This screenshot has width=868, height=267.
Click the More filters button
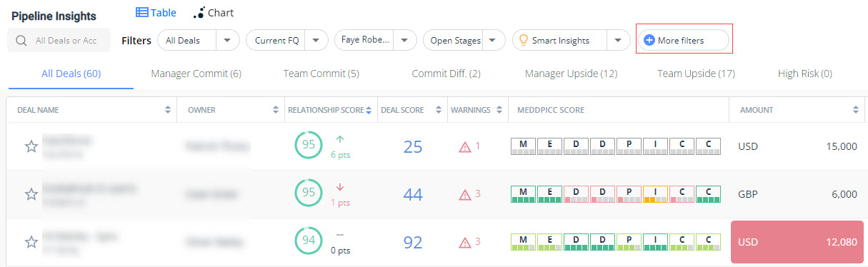pyautogui.click(x=684, y=40)
